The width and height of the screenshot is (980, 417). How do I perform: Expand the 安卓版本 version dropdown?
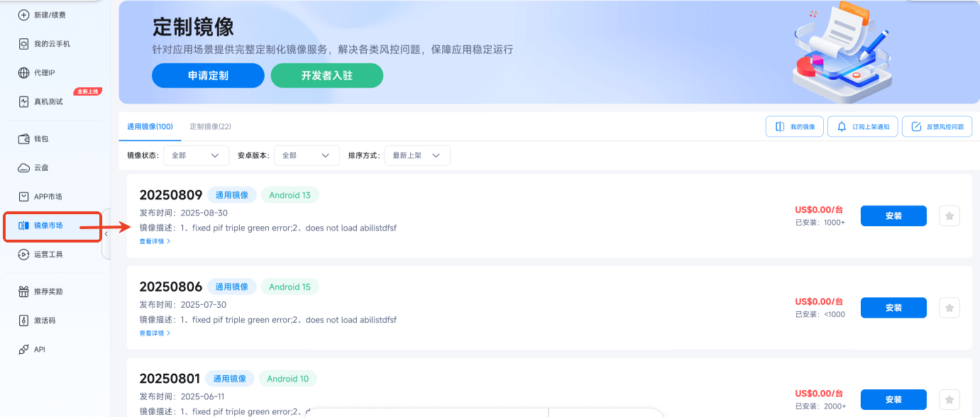307,155
